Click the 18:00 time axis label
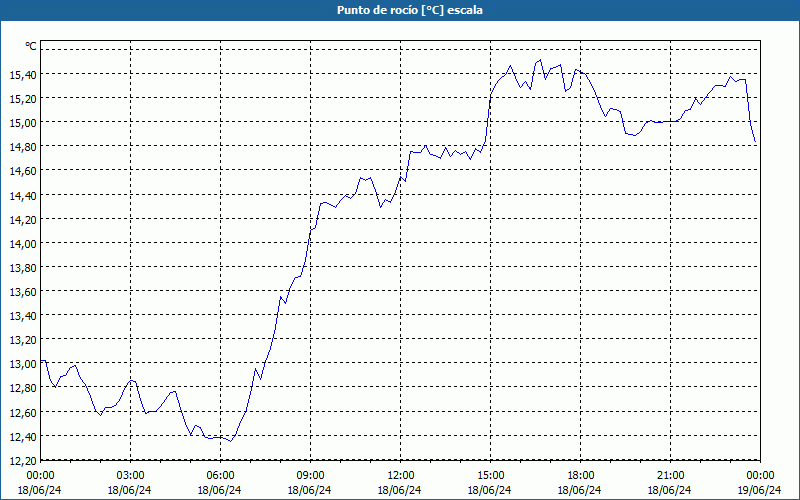800x500 pixels. 580,476
